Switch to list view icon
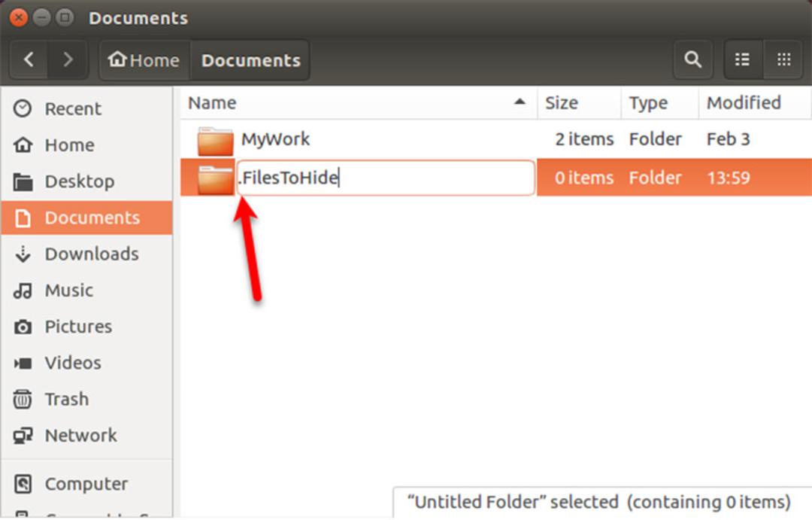812x520 pixels. (742, 59)
